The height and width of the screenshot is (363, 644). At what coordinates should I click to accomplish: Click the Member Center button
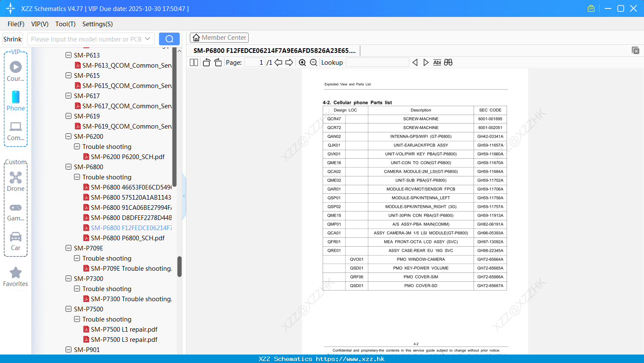[x=219, y=38]
